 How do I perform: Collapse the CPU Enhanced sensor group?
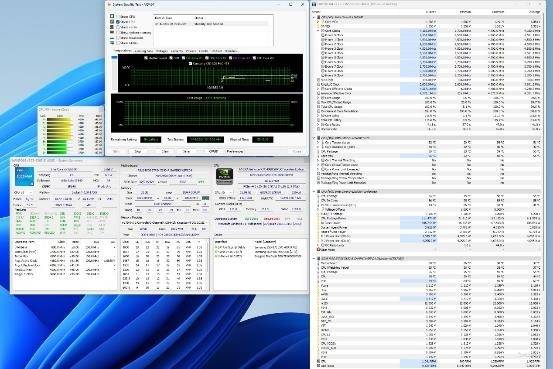[x=314, y=192]
